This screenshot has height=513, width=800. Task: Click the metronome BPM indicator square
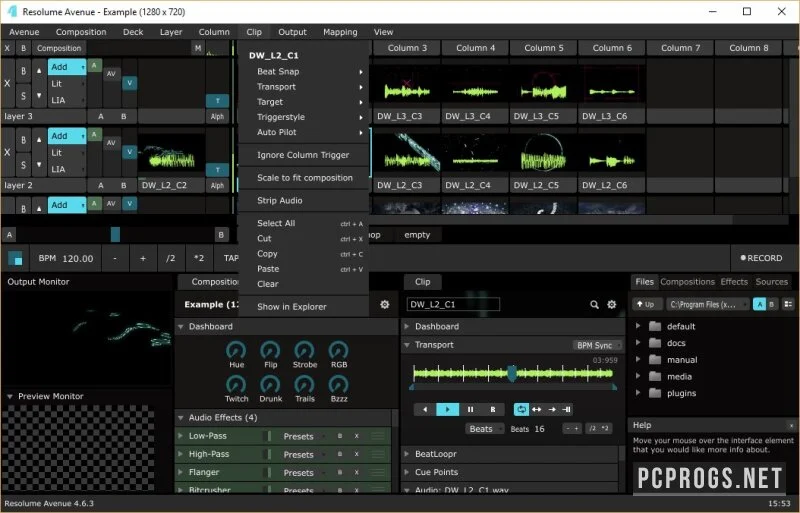(x=15, y=258)
